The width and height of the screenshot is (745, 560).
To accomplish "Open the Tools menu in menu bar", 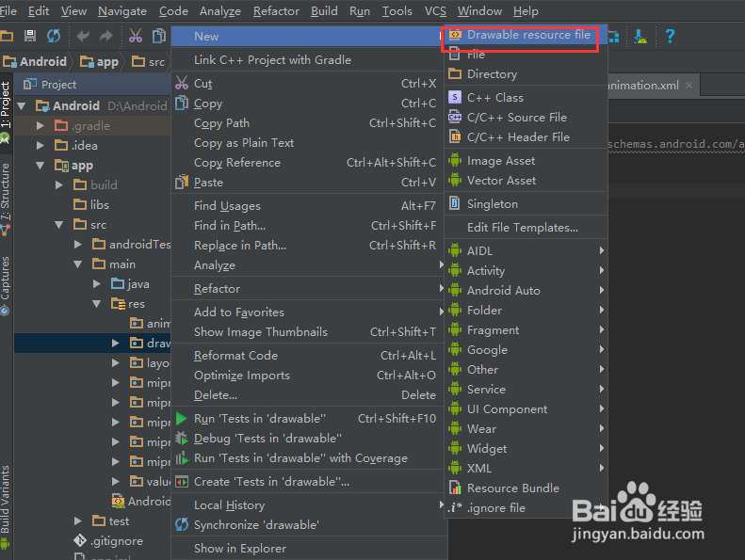I will [x=397, y=11].
